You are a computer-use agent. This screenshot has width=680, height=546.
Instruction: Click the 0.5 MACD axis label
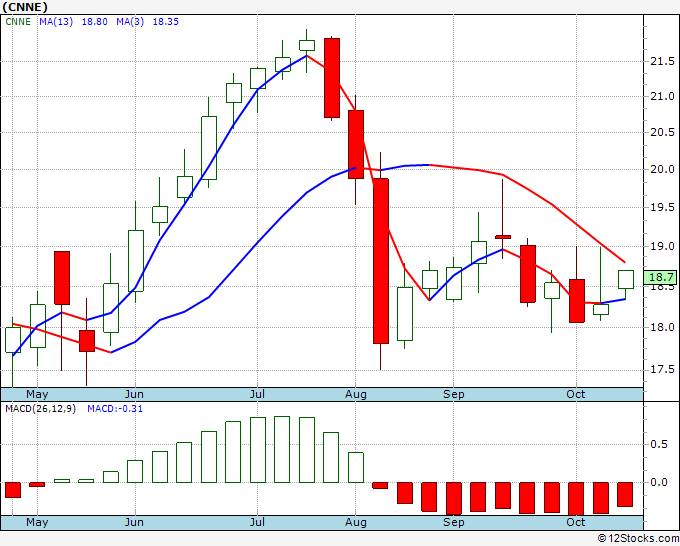(x=658, y=445)
